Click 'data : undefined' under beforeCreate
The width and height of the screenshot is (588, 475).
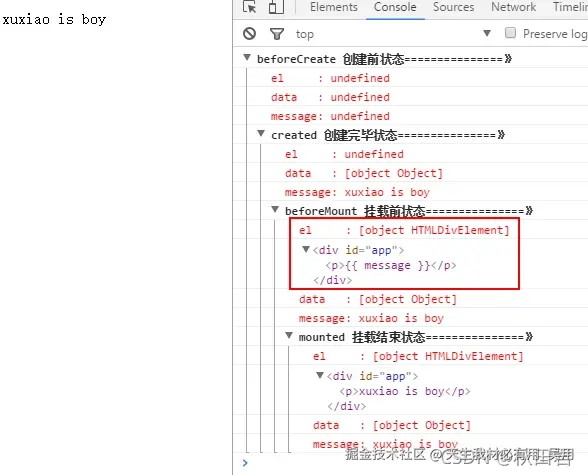[x=330, y=97]
